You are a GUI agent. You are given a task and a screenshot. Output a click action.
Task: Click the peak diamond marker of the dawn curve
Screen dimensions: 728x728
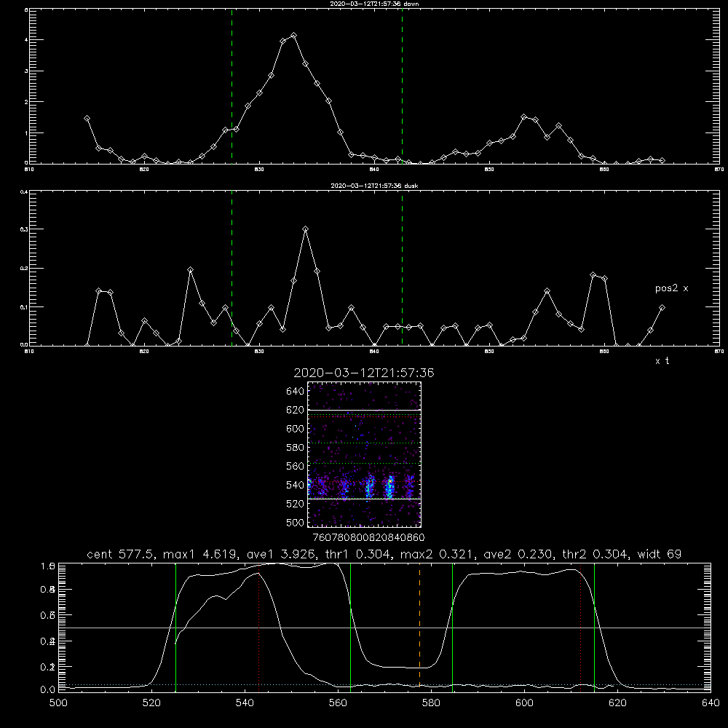293,35
